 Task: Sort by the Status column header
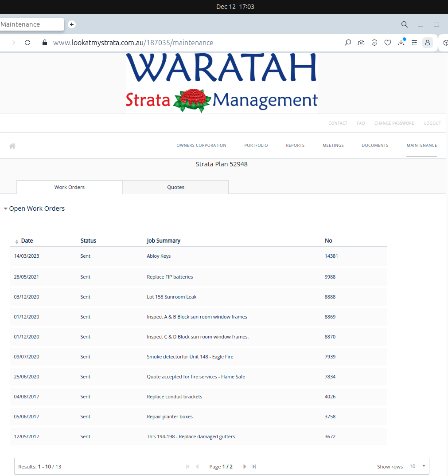(88, 241)
